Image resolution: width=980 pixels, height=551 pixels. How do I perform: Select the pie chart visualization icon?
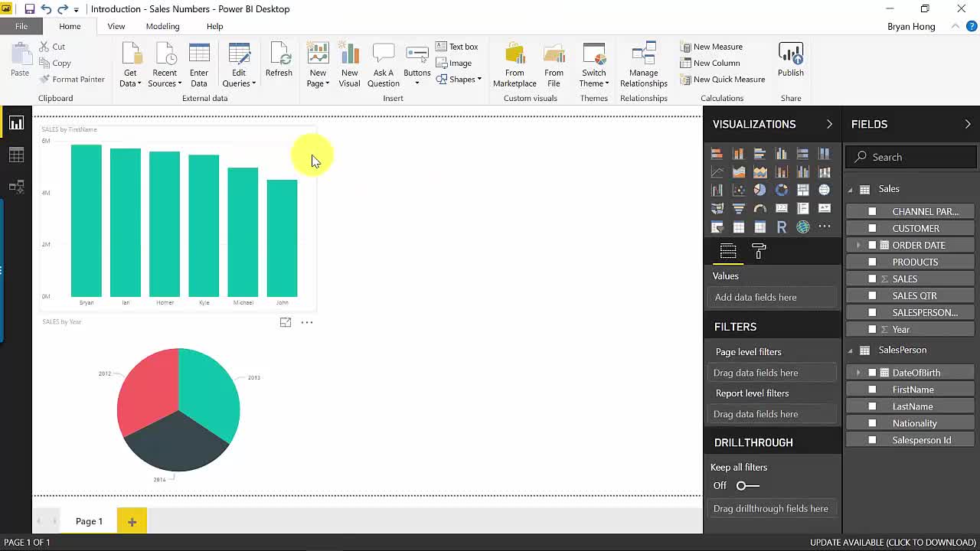(759, 190)
